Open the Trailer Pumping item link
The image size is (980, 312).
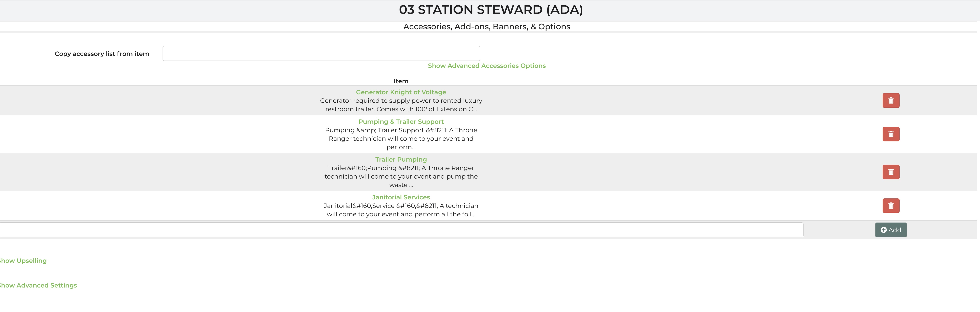(401, 159)
